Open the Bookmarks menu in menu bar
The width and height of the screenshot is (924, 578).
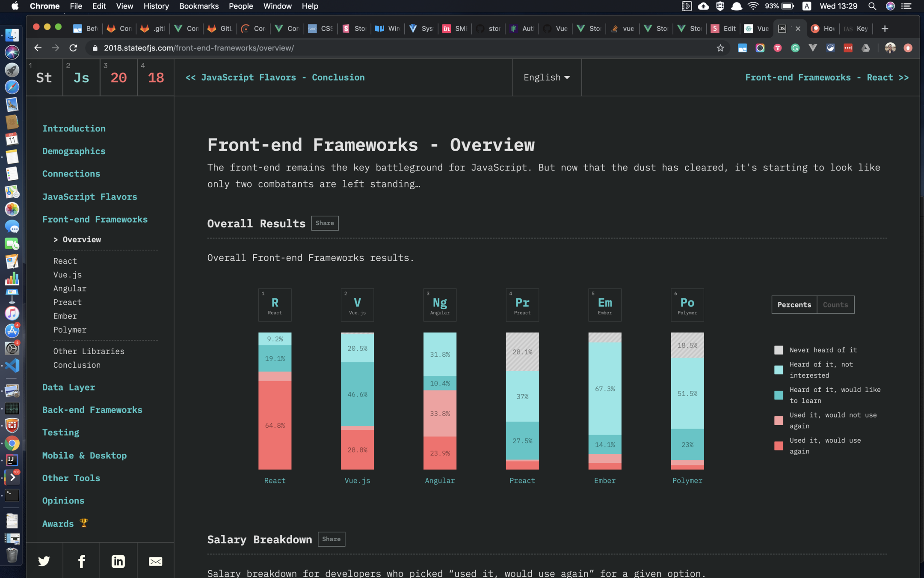pos(198,6)
